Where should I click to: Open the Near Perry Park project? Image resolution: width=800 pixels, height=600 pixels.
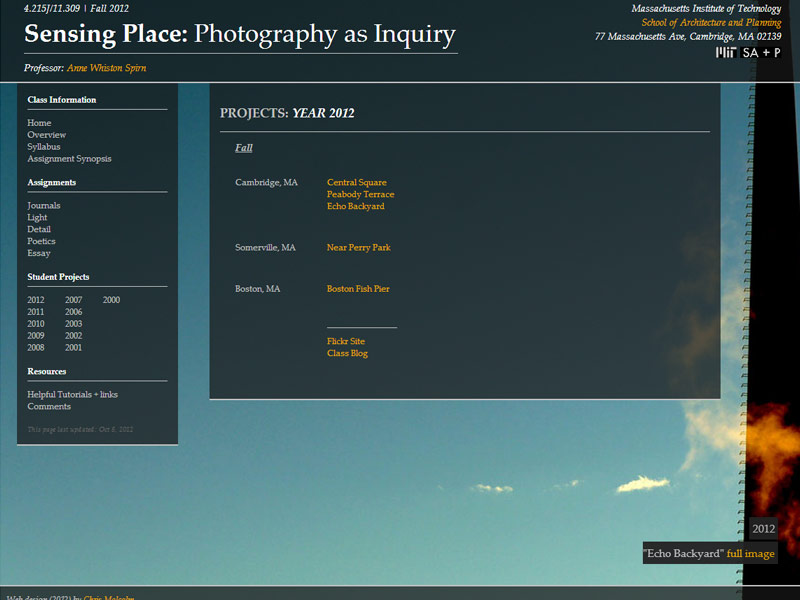[358, 248]
